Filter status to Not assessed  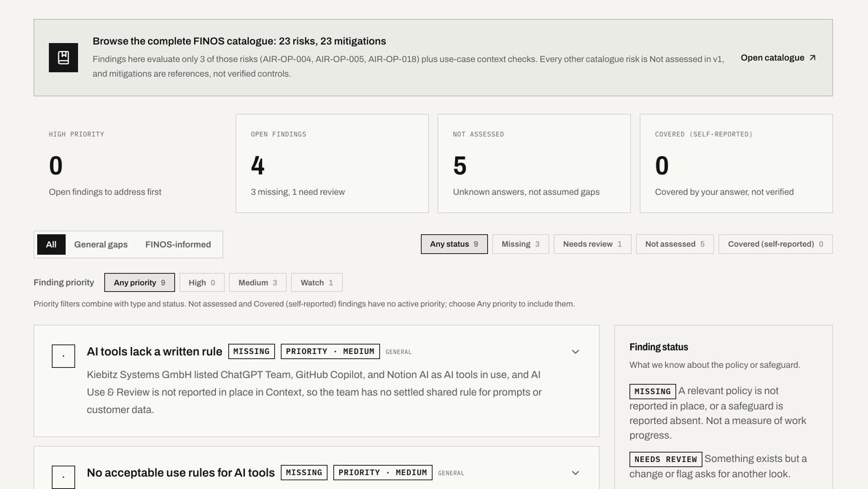[675, 244]
